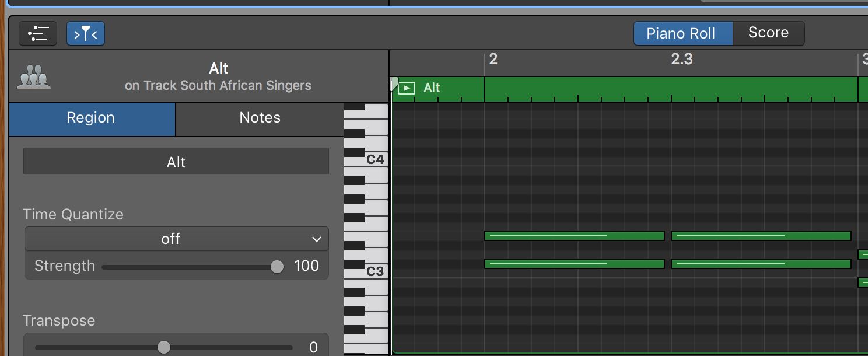Switch to Score view
This screenshot has width=868, height=356.
[x=768, y=33]
